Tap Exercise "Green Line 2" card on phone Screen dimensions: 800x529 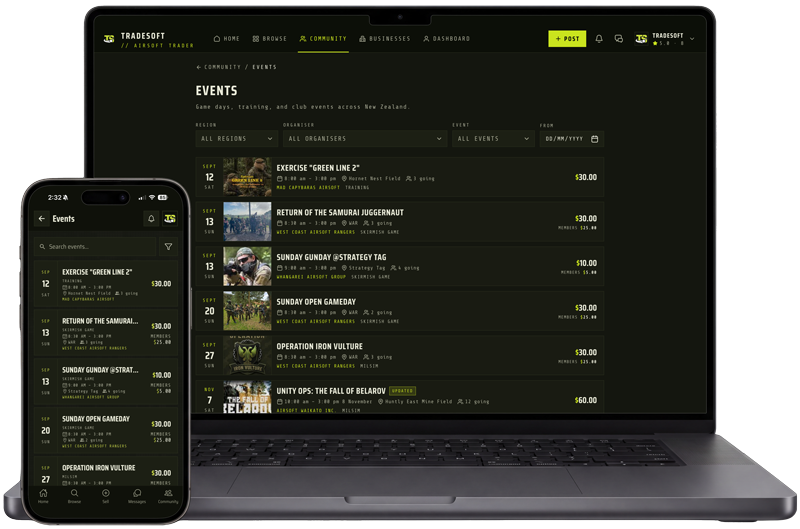(x=106, y=284)
